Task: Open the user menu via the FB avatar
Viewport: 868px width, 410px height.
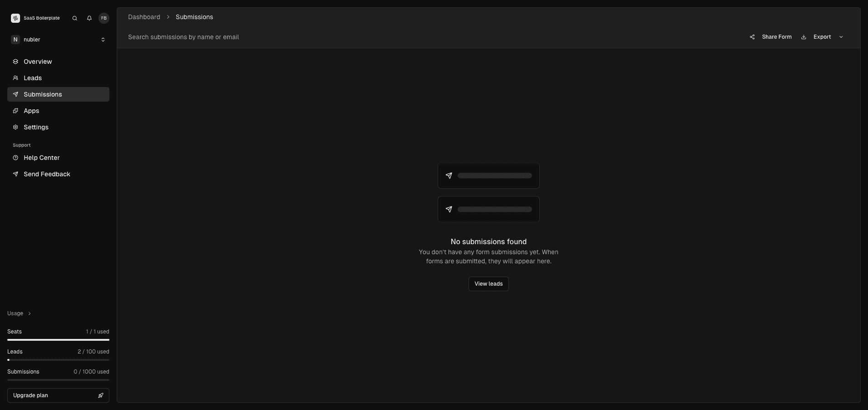Action: point(103,18)
